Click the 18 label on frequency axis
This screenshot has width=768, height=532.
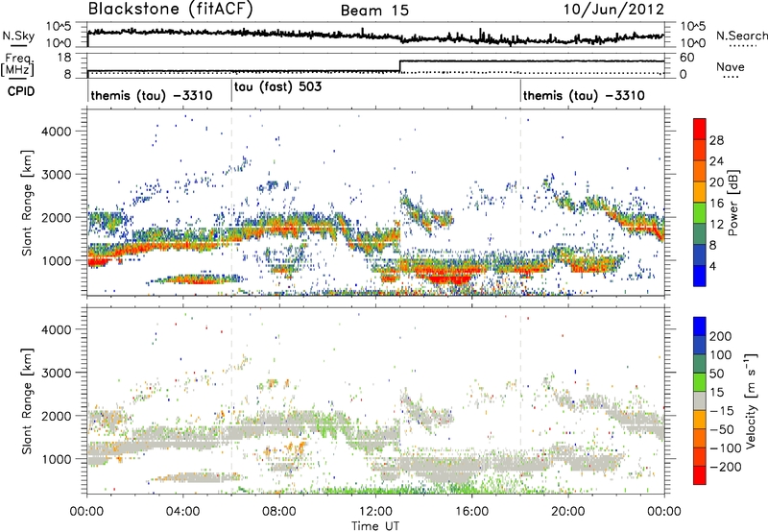point(64,58)
